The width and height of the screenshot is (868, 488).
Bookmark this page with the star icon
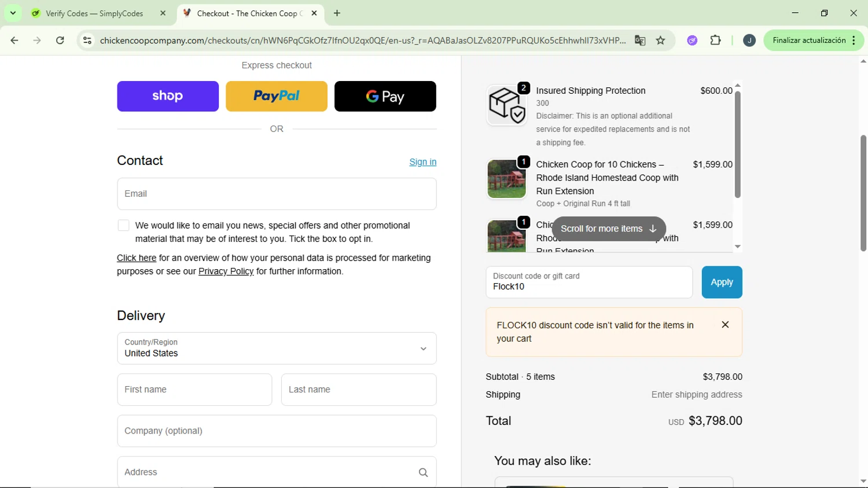tap(661, 41)
